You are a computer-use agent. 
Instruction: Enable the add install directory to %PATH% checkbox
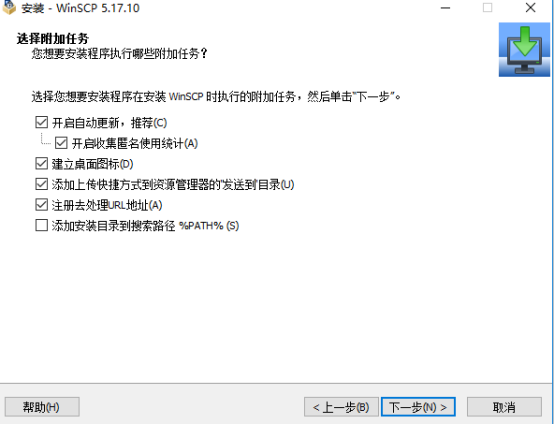42,225
